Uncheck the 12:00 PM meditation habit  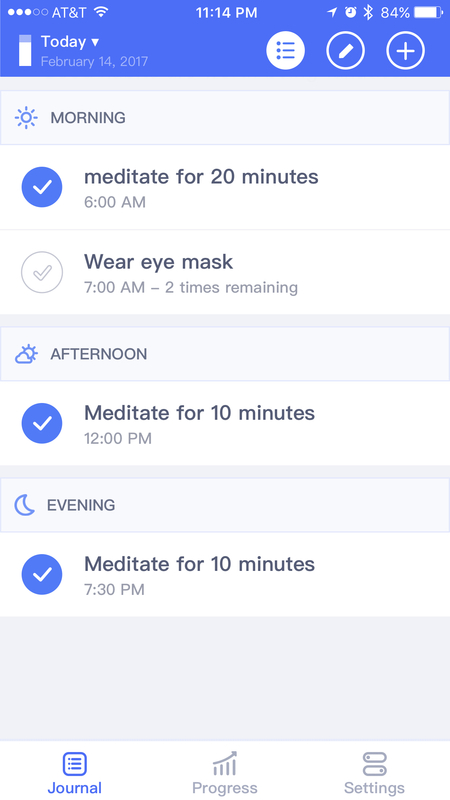(42, 423)
